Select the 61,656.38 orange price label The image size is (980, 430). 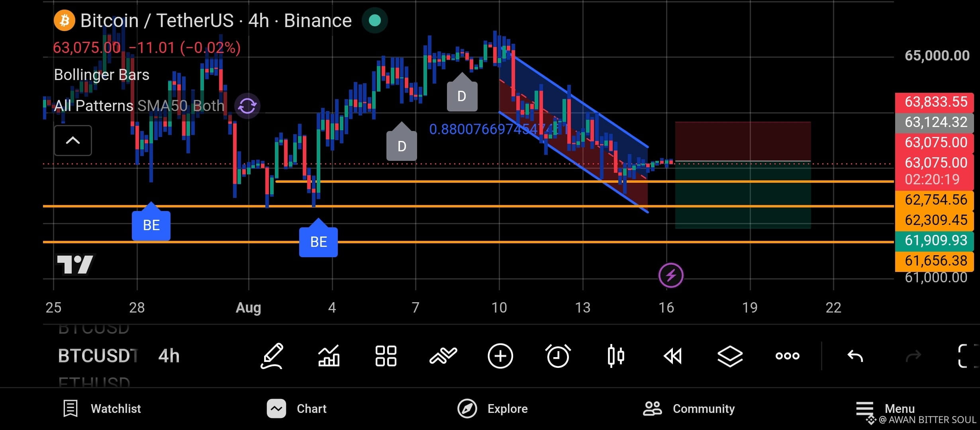point(935,261)
